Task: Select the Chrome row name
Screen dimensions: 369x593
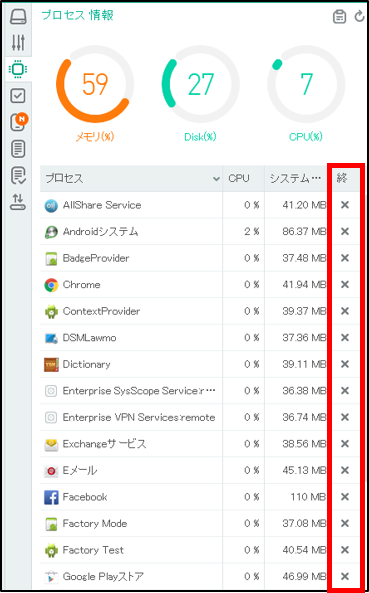Action: pyautogui.click(x=82, y=284)
